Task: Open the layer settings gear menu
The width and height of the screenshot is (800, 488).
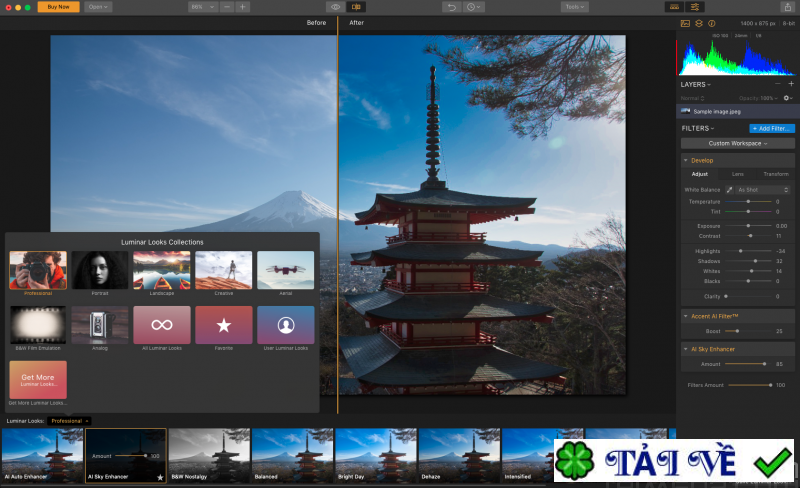Action: tap(787, 98)
